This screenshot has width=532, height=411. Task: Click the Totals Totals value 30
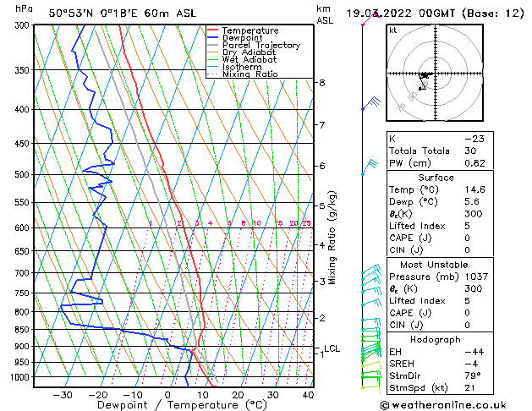coord(470,151)
